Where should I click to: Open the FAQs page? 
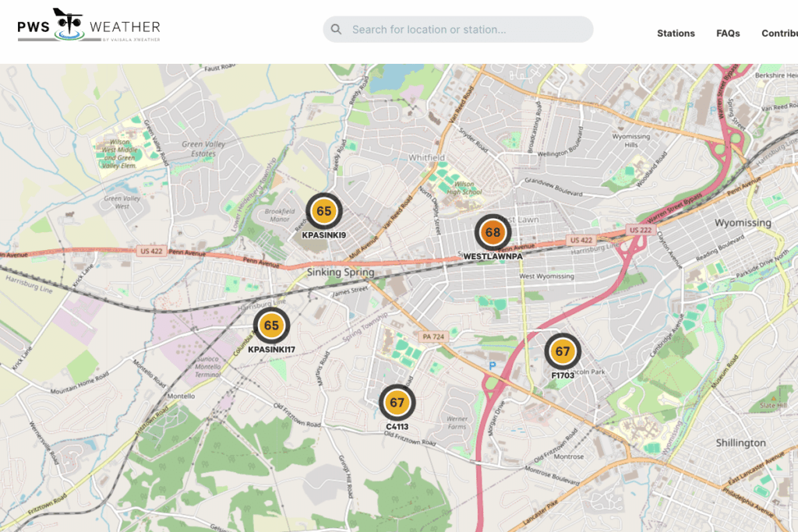(728, 33)
